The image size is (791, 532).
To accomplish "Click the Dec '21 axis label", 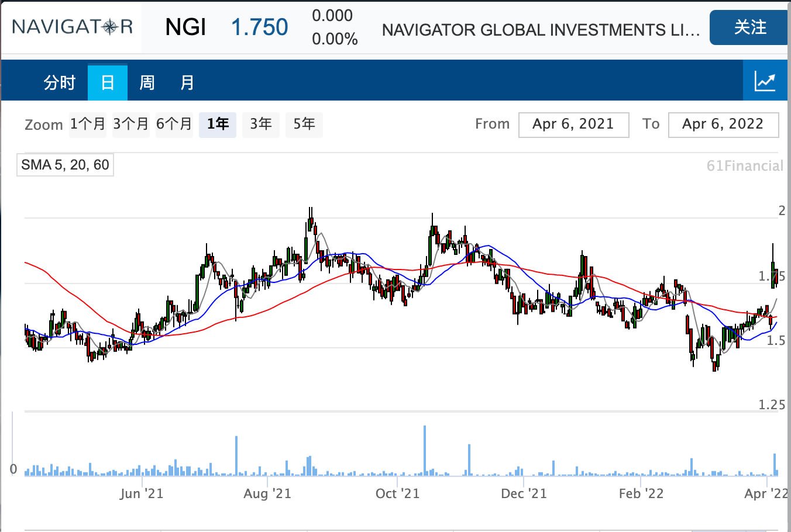I will (524, 493).
